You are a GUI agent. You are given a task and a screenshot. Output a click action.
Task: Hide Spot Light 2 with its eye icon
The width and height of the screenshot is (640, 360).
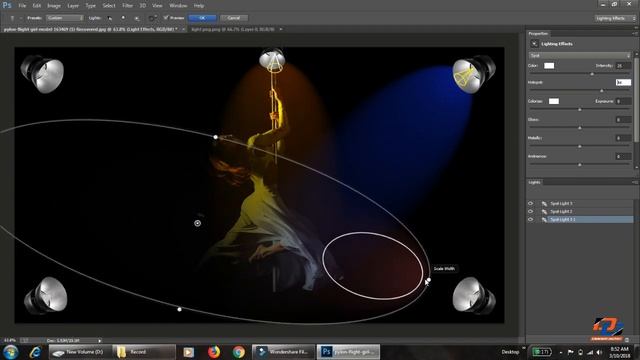point(531,211)
